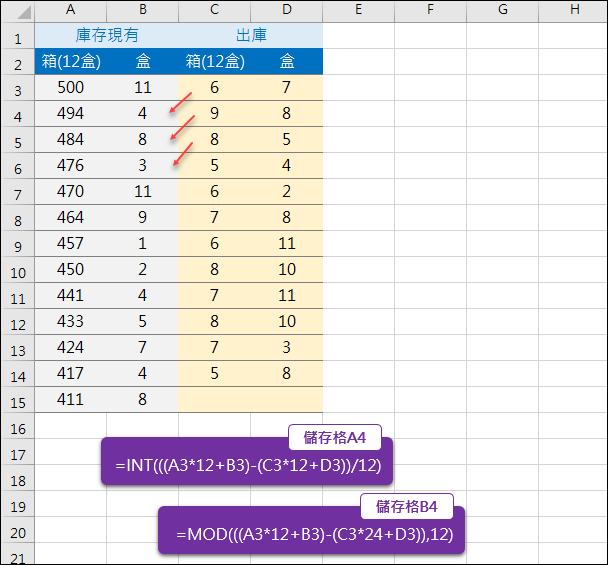Select cell C4 with value 9
Viewport: 608px width, 565px height.
214,113
